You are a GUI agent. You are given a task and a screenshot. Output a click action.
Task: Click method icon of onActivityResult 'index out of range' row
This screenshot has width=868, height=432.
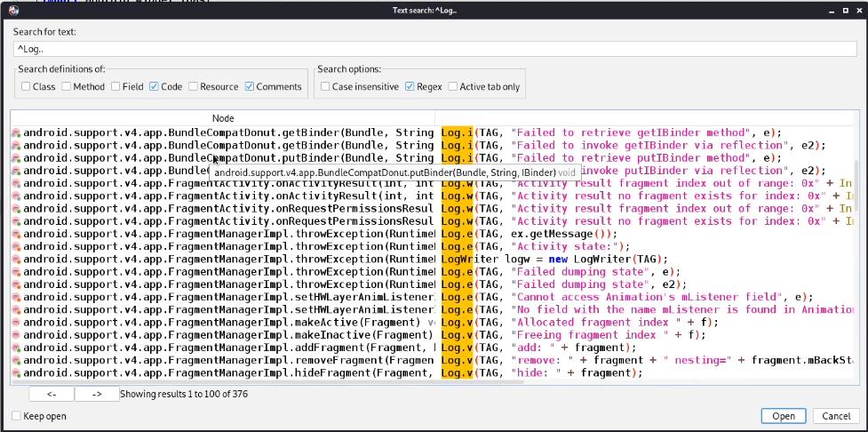[16, 183]
